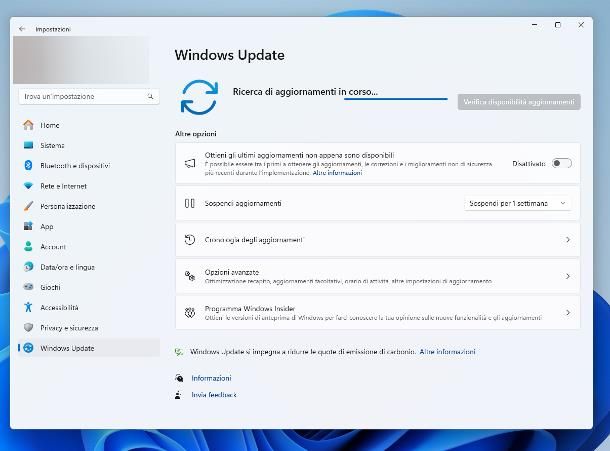Click the Rete e Internet wifi icon

[x=28, y=186]
